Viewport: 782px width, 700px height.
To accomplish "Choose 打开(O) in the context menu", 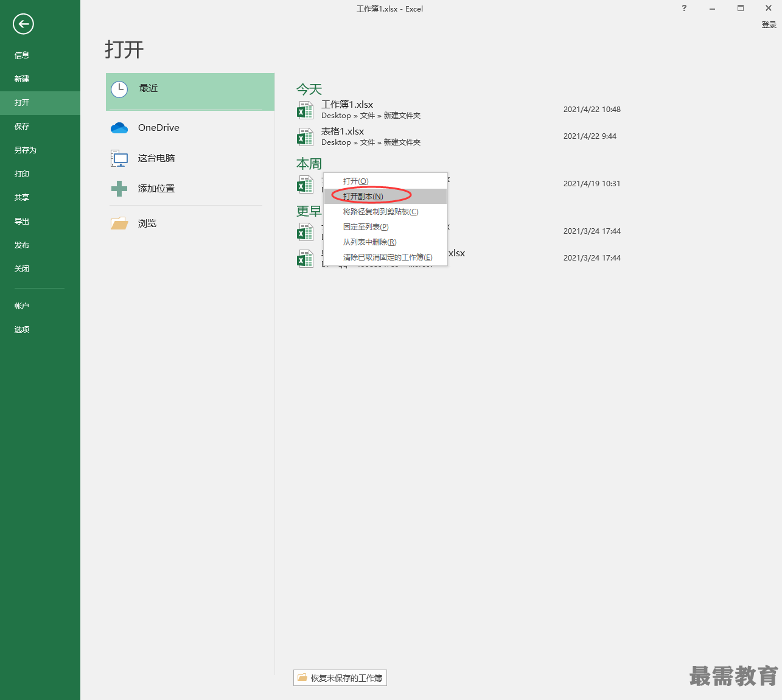I will pyautogui.click(x=385, y=181).
